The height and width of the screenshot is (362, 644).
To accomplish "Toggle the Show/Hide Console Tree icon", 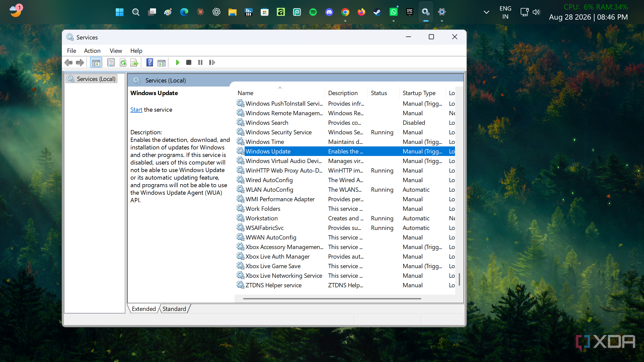I will tap(96, 62).
